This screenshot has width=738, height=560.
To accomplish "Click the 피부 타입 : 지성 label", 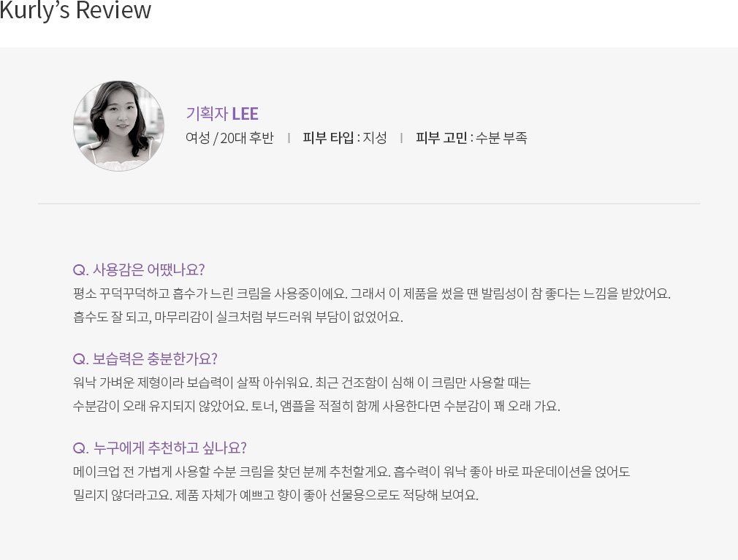I will (345, 138).
